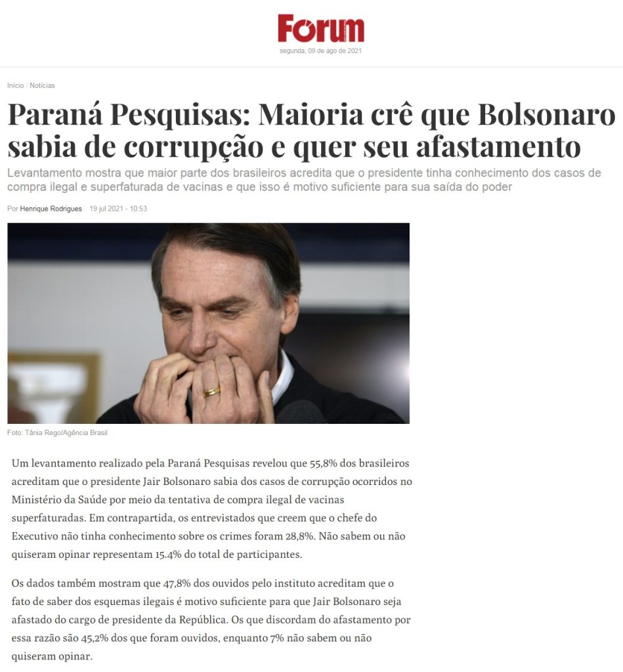This screenshot has height=672, width=623.
Task: Open the Bolsonaro article photo
Action: 208,323
